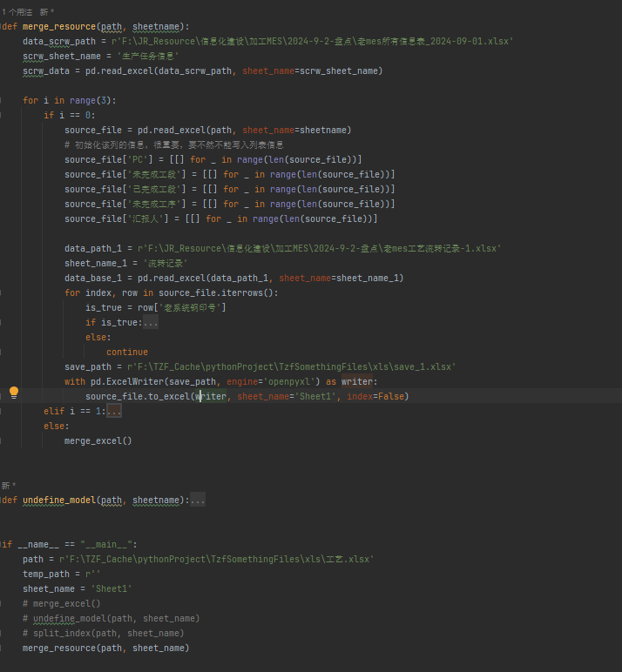Click the undefine_model name in its def line
Image resolution: width=622 pixels, height=672 pixels.
(x=59, y=501)
